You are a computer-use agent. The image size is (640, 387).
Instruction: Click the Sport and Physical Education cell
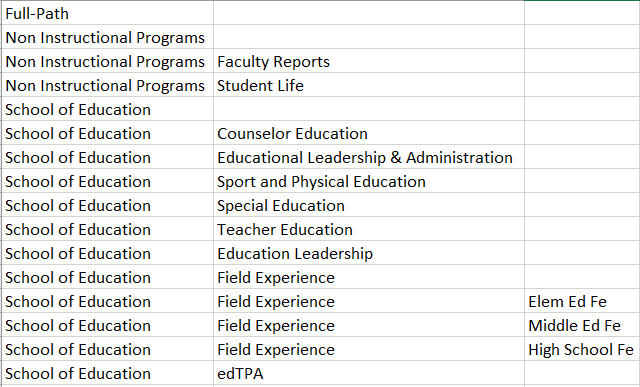tap(369, 182)
